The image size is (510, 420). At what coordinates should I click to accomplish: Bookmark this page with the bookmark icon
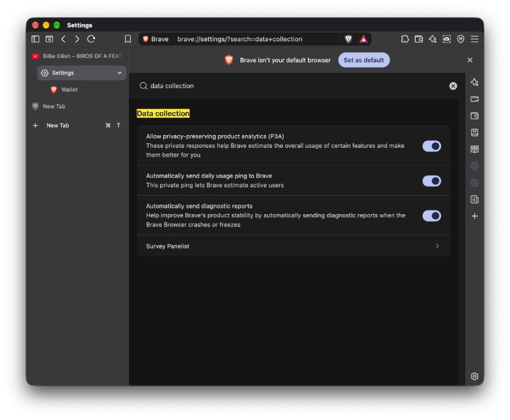(128, 39)
